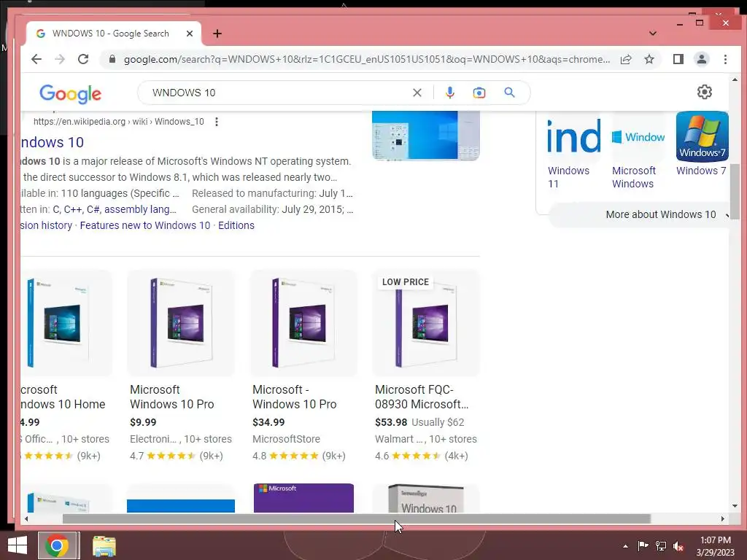747x560 pixels.
Task: Click the C++ language link
Action: 73,209
